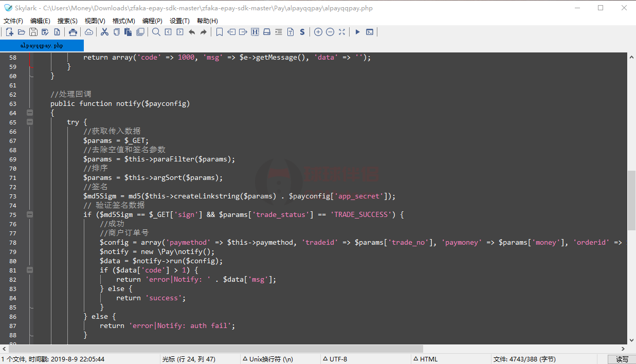The image size is (636, 364).
Task: Collapse the code fold at line 75
Action: coord(30,214)
